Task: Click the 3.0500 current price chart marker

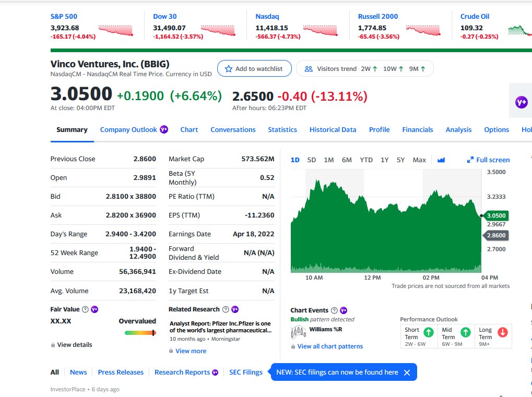Action: (x=495, y=215)
